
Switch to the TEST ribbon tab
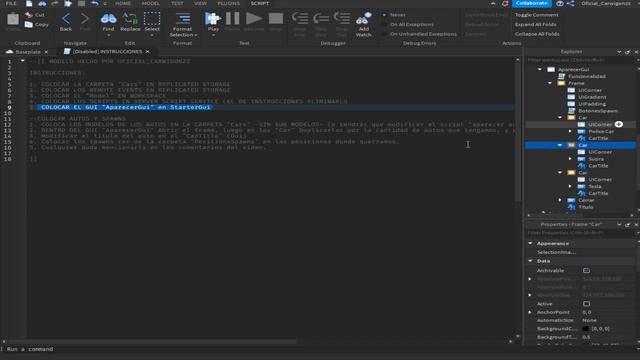(177, 3)
